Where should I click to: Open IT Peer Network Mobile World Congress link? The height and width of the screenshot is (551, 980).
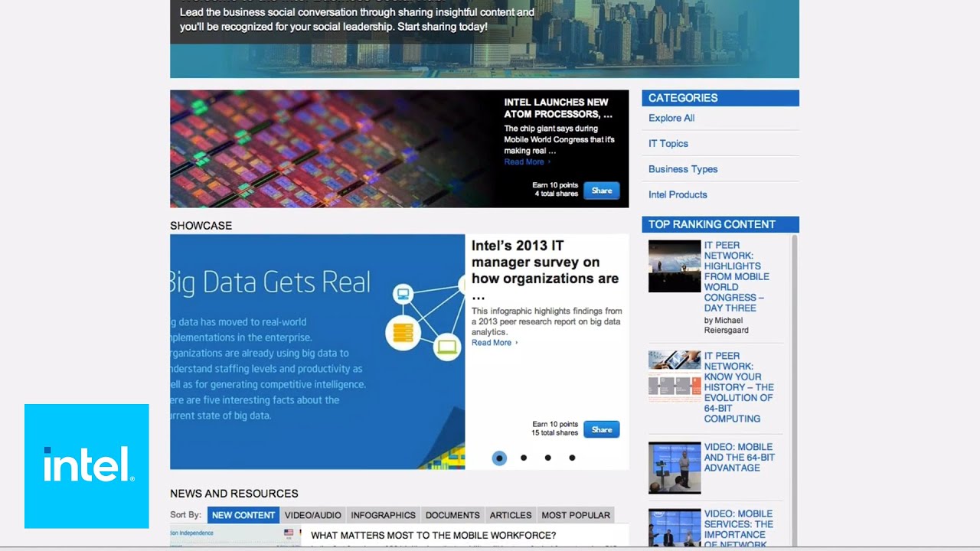click(x=737, y=276)
